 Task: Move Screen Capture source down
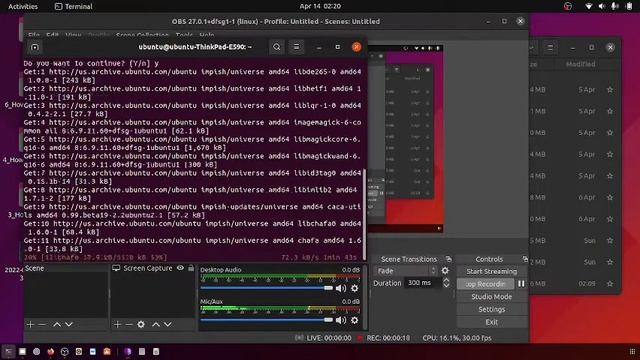click(x=168, y=324)
